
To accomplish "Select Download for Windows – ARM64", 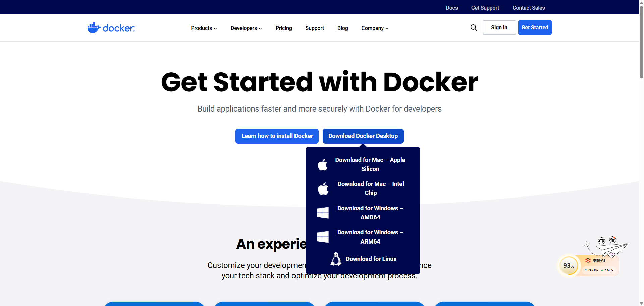I will click(363, 237).
